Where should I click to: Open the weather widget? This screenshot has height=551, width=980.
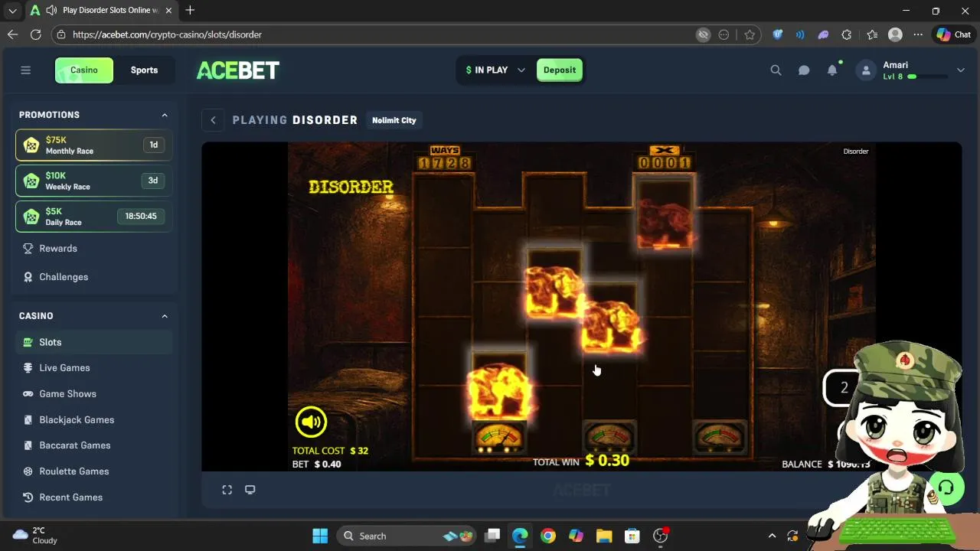click(x=37, y=536)
